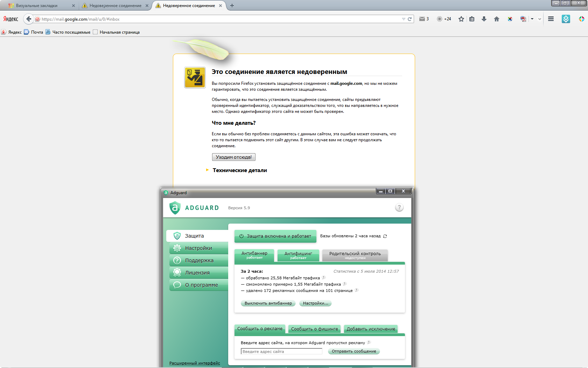
Task: Show help hint beside the site address prompt
Action: point(369,342)
